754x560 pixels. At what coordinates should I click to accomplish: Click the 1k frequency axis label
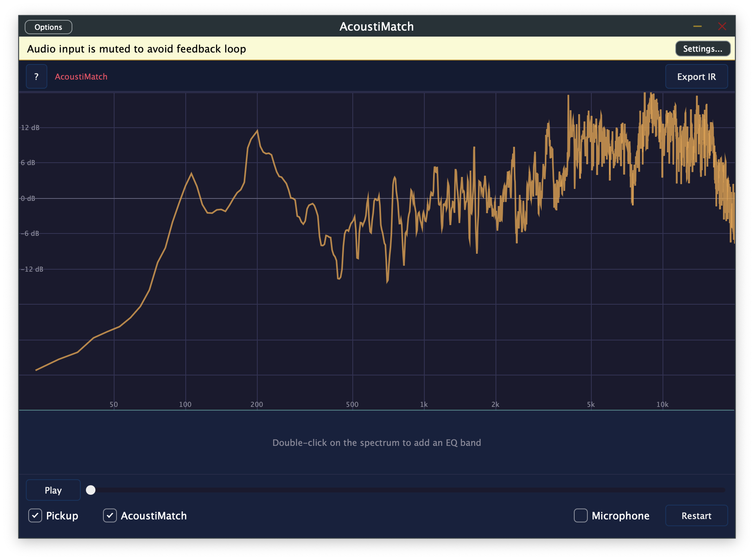pos(424,404)
